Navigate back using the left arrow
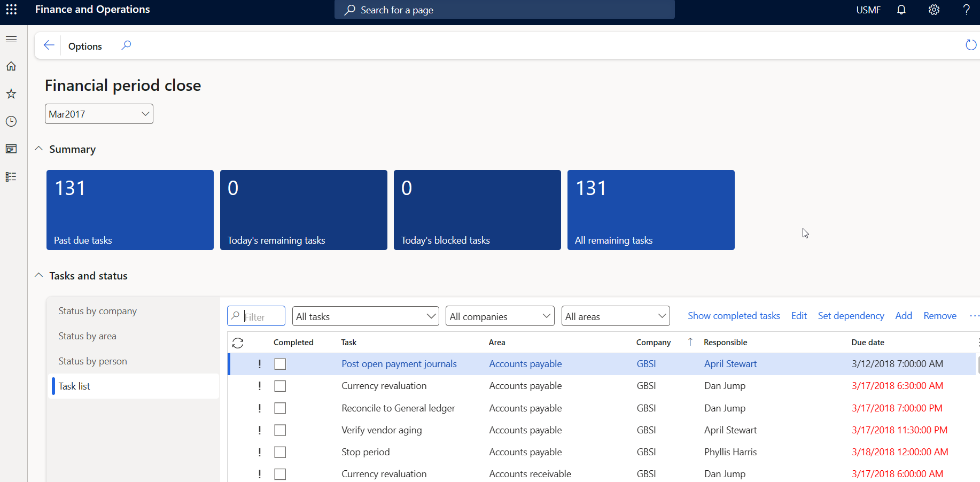This screenshot has width=980, height=482. tap(49, 45)
